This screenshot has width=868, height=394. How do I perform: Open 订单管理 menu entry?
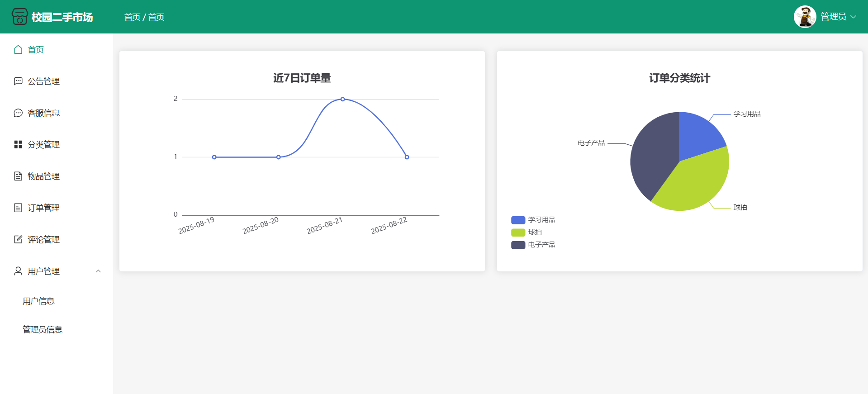57,208
